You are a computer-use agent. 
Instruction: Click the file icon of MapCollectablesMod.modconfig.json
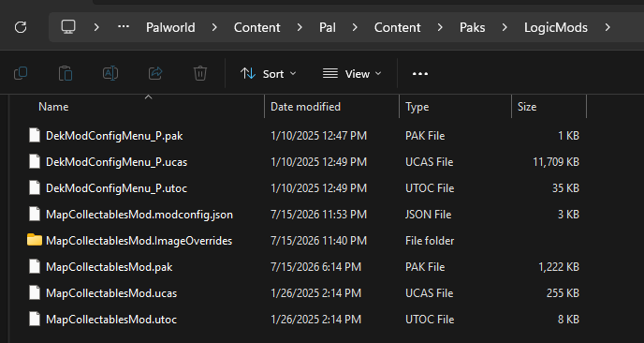[35, 215]
